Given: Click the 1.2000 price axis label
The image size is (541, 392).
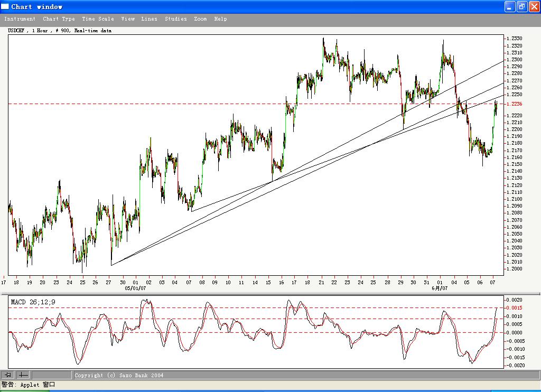Looking at the screenshot, I should point(515,269).
